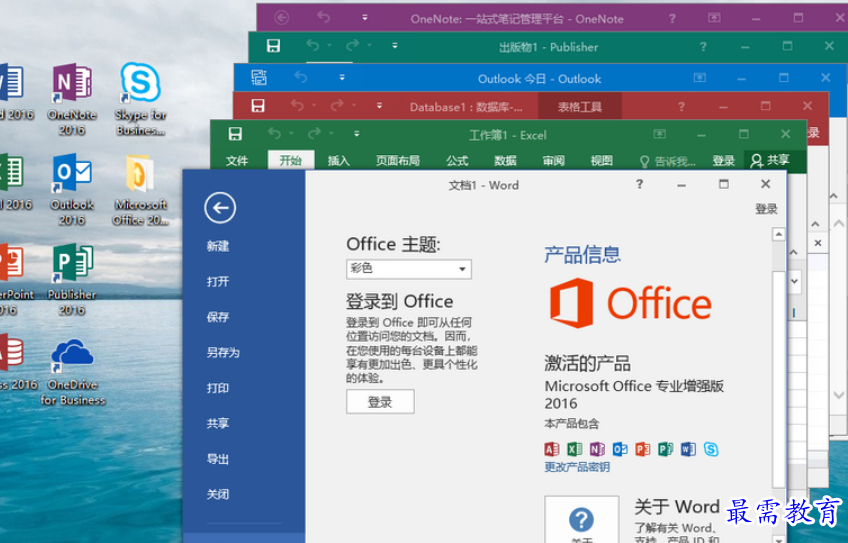Image resolution: width=848 pixels, height=543 pixels.
Task: Open the Office 主题 彩色 dropdown
Action: tap(409, 269)
